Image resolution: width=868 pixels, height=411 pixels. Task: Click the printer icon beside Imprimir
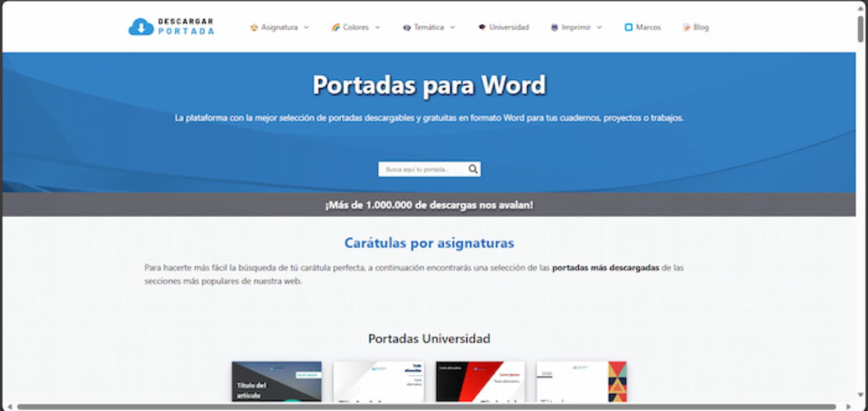click(x=554, y=27)
